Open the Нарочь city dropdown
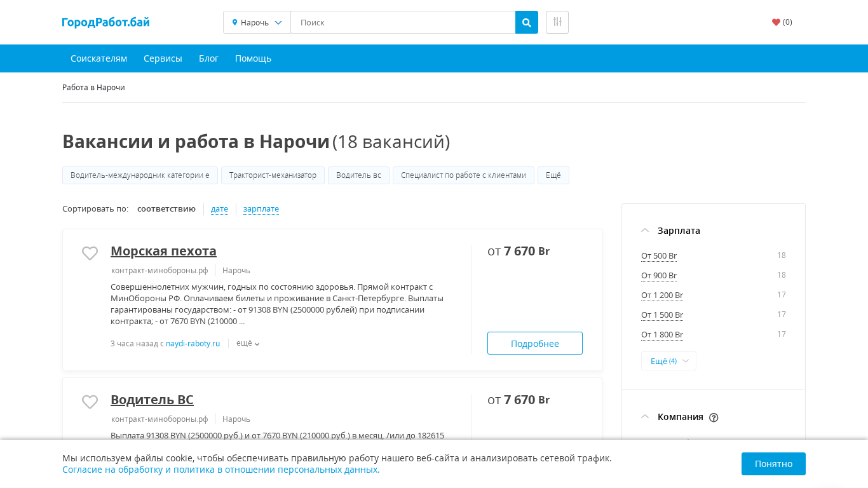Screen dimensions: 868x488 [x=257, y=22]
